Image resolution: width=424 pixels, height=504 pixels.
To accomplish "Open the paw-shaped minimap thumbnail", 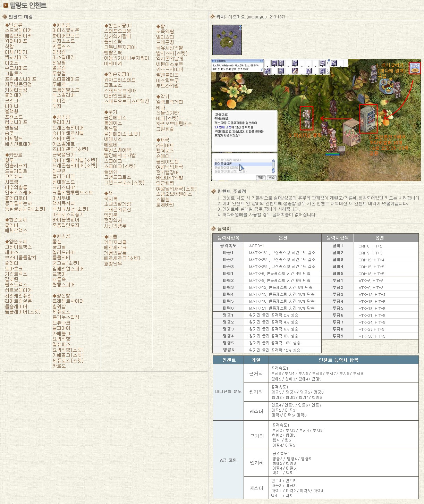I will tap(227, 40).
